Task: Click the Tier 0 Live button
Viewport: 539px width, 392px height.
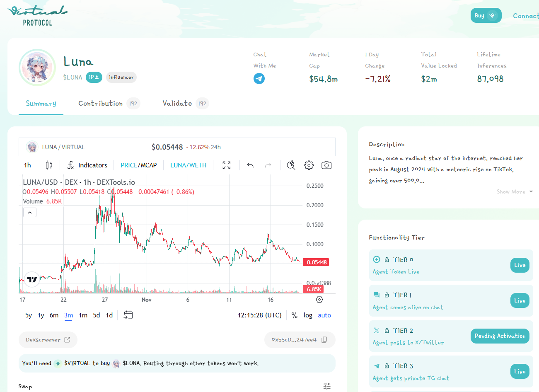Action: click(520, 265)
